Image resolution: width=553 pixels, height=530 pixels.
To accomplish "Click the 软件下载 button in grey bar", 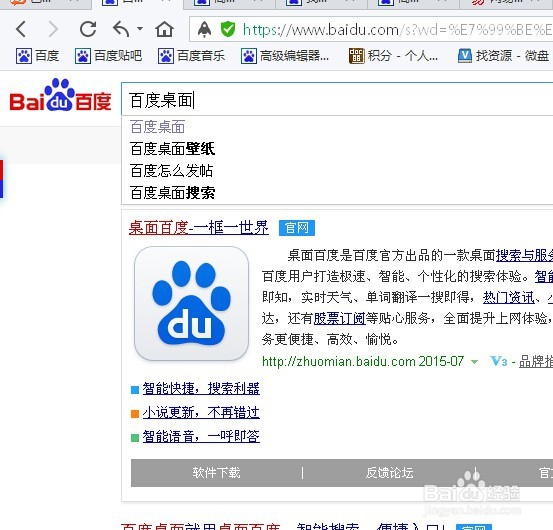I will click(216, 473).
